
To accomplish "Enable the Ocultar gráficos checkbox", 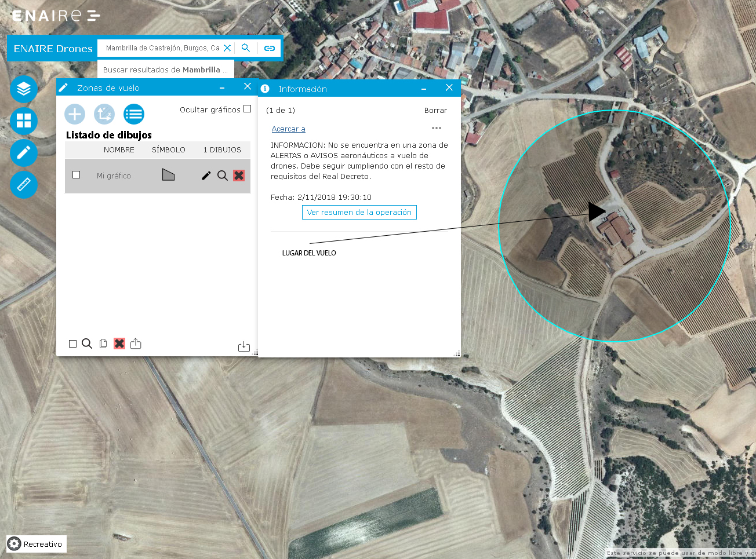I will click(248, 109).
